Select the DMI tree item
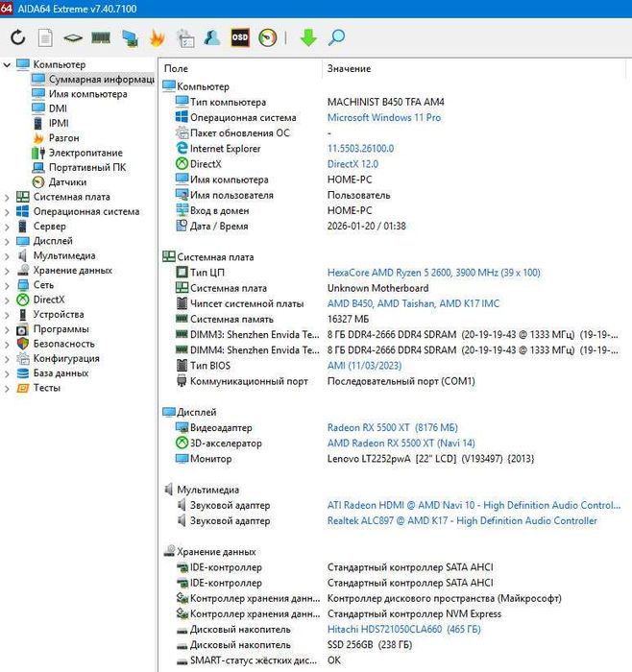Screen dimensions: 632x672 [x=58, y=108]
